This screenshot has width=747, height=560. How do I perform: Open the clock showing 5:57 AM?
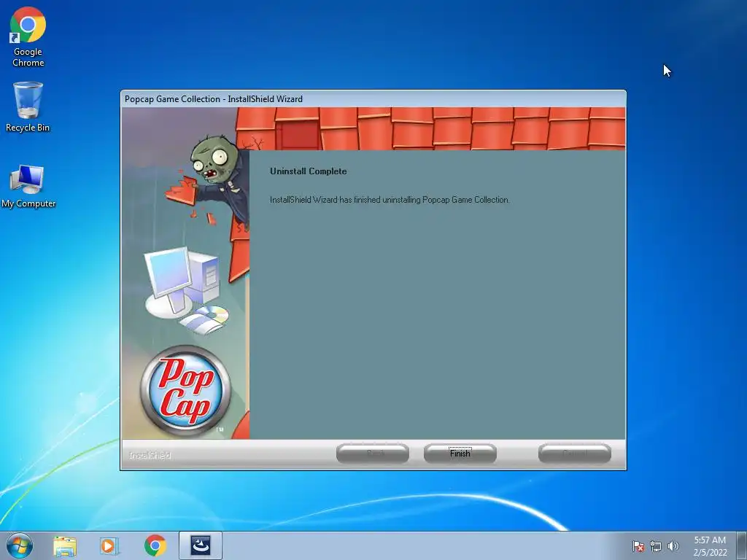click(710, 546)
